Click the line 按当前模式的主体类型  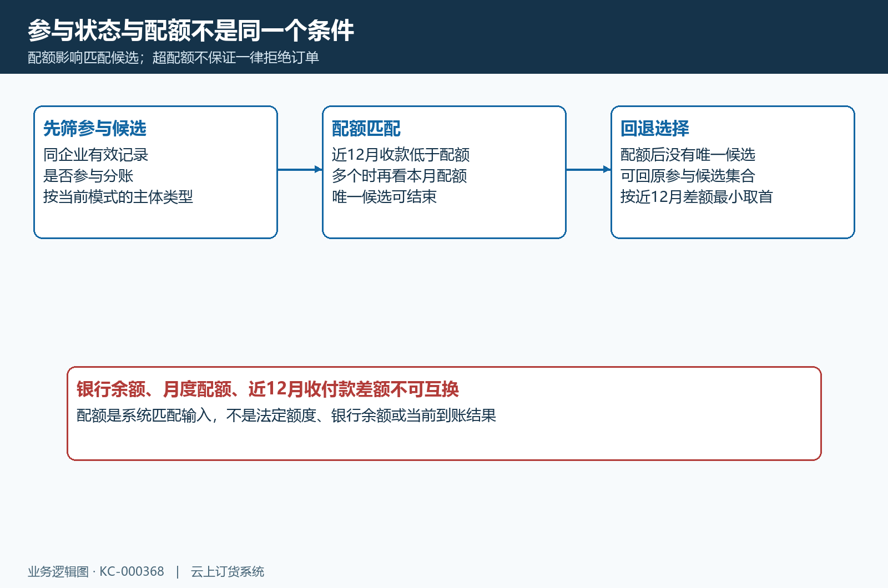118,197
